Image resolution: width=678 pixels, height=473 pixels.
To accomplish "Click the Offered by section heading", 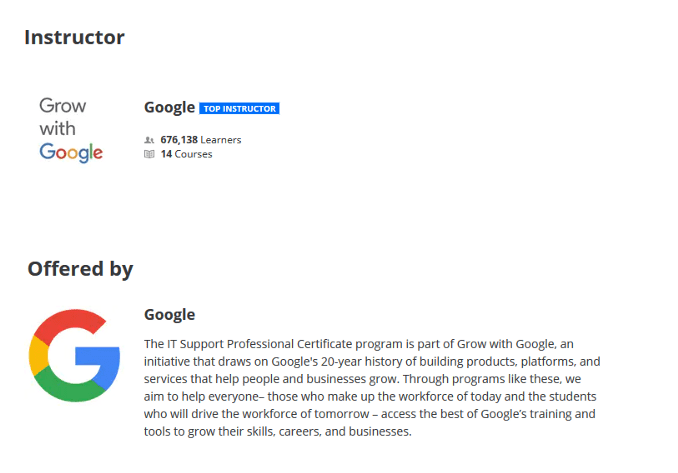I will point(80,269).
